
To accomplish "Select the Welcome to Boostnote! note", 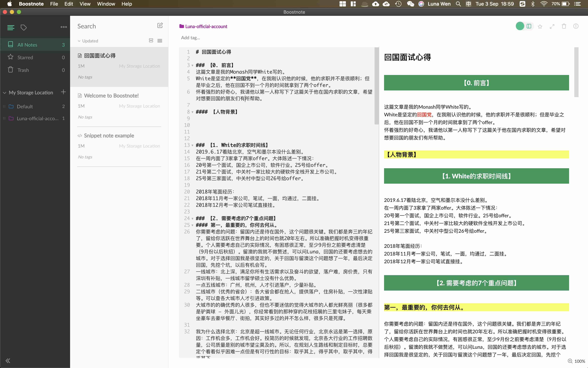I will (111, 96).
